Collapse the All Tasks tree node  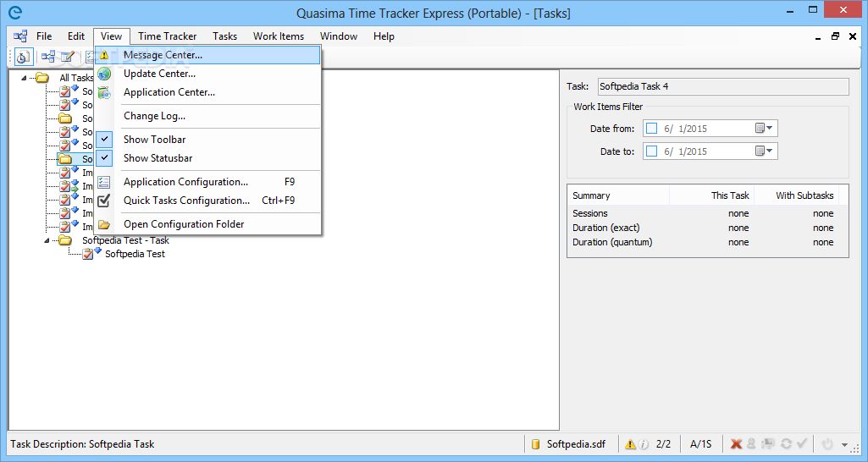coord(24,78)
